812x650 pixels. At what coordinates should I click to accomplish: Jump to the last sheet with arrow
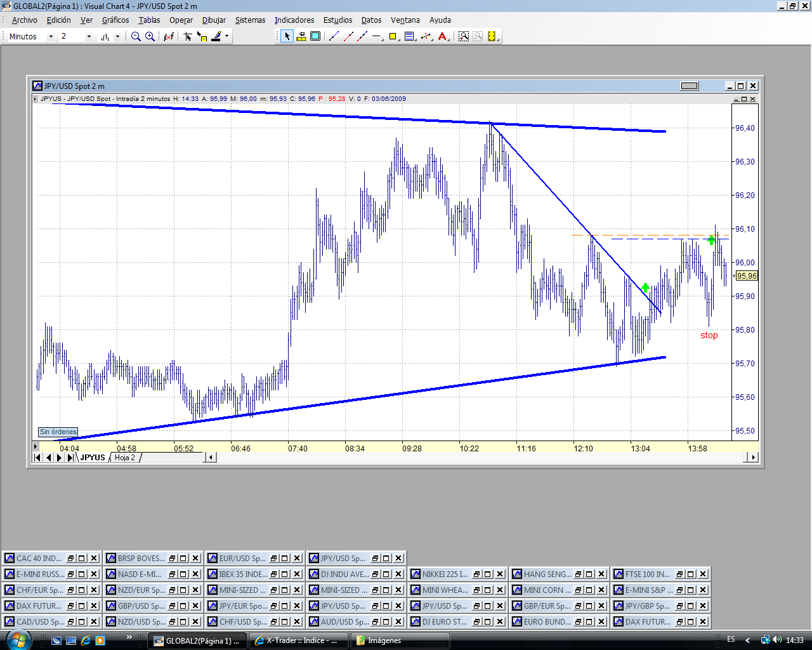[x=70, y=458]
